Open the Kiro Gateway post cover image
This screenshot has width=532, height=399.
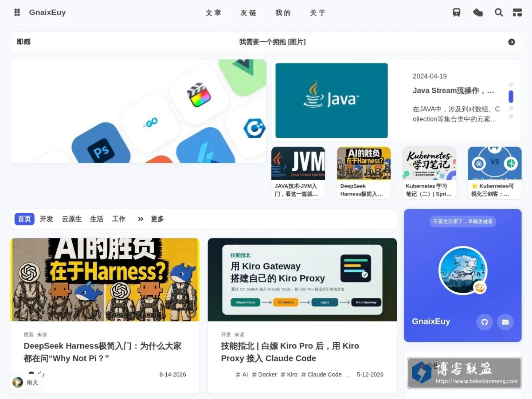[x=302, y=280]
